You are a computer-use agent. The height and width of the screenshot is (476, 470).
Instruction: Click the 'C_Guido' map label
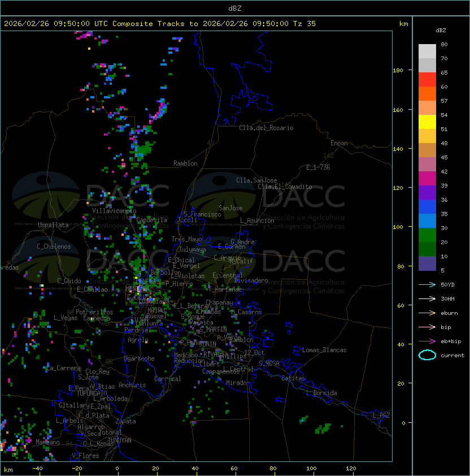69,281
